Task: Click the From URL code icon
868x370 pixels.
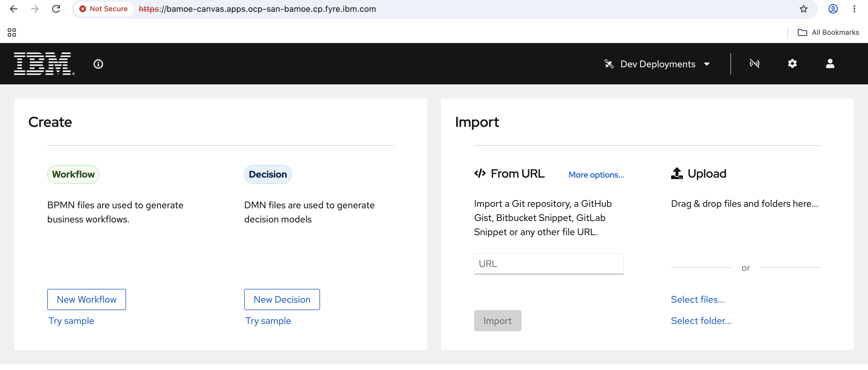Action: click(480, 173)
